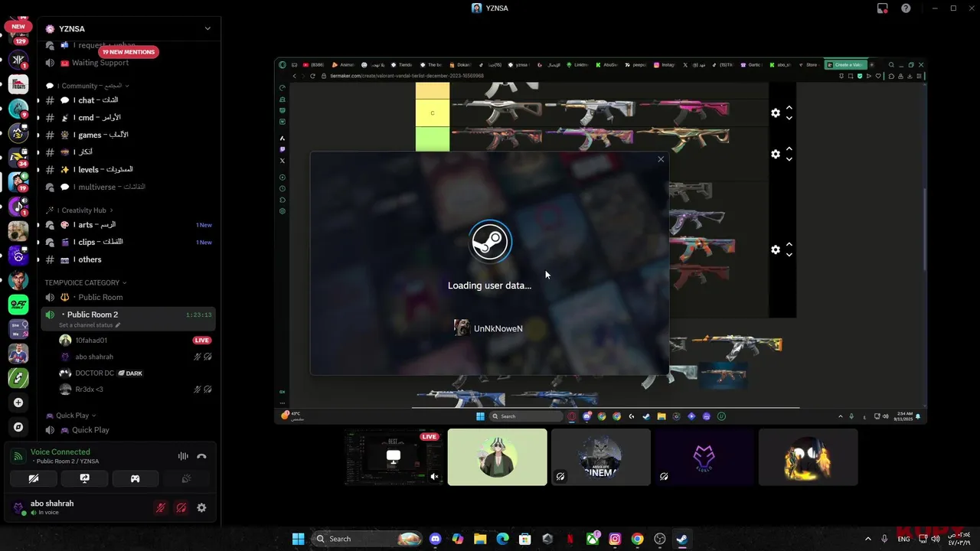
Task: Open noise suppression settings icon
Action: point(183,456)
